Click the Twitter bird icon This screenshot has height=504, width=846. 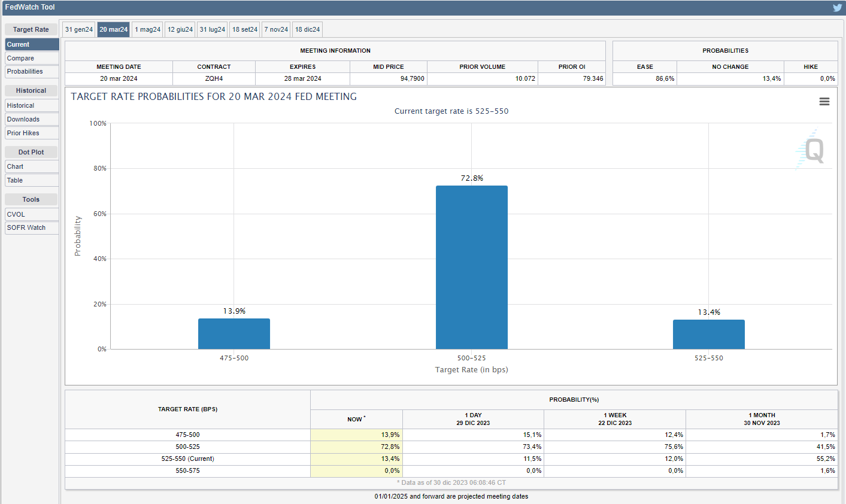click(837, 8)
